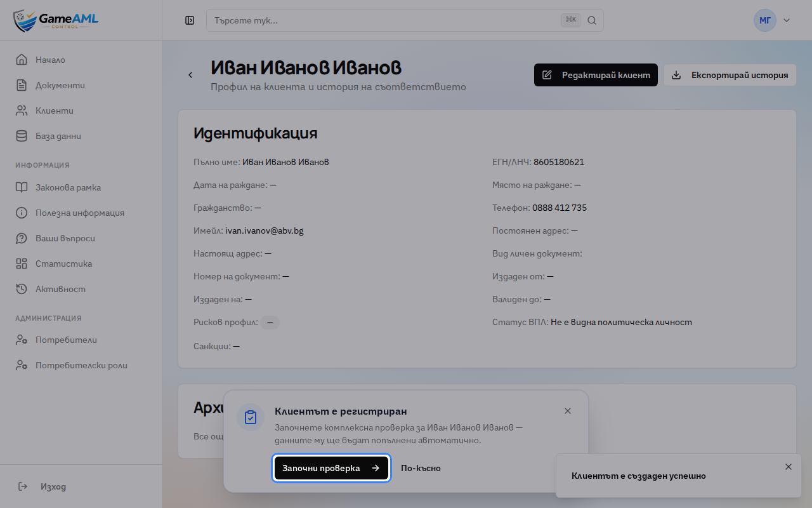Choose По-късно in the dialog
Image resolution: width=812 pixels, height=508 pixels.
pyautogui.click(x=421, y=468)
